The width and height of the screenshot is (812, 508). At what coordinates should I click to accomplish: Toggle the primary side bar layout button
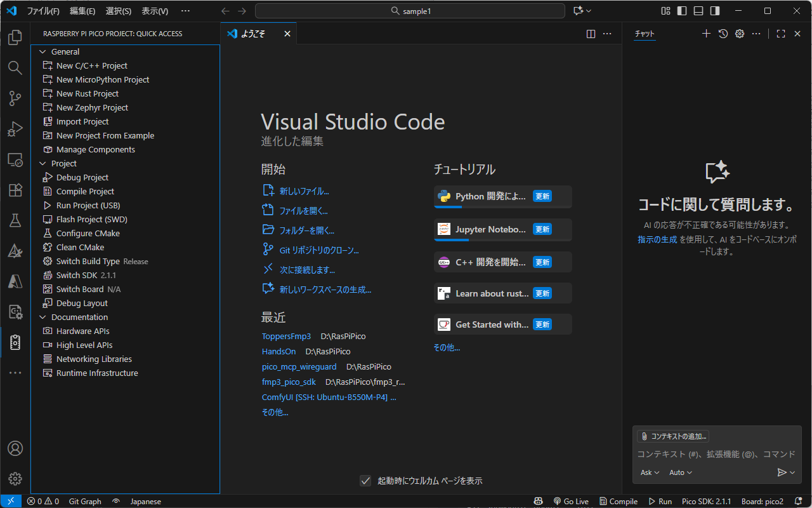tap(682, 11)
